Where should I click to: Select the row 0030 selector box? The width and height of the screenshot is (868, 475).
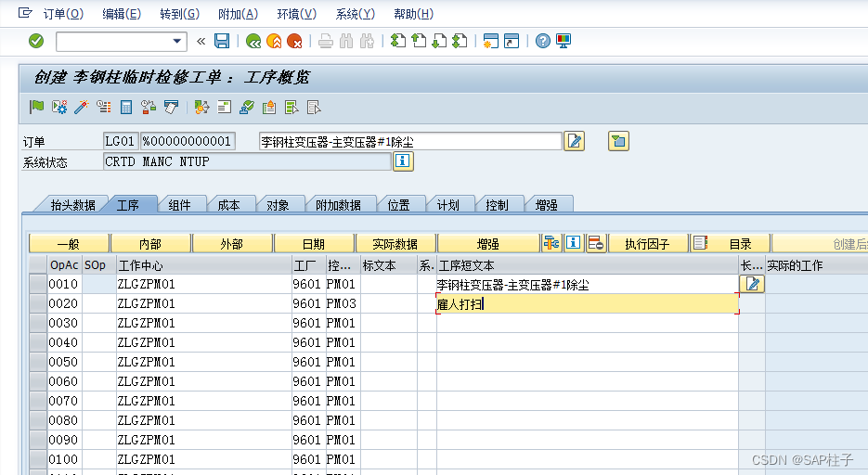38,323
